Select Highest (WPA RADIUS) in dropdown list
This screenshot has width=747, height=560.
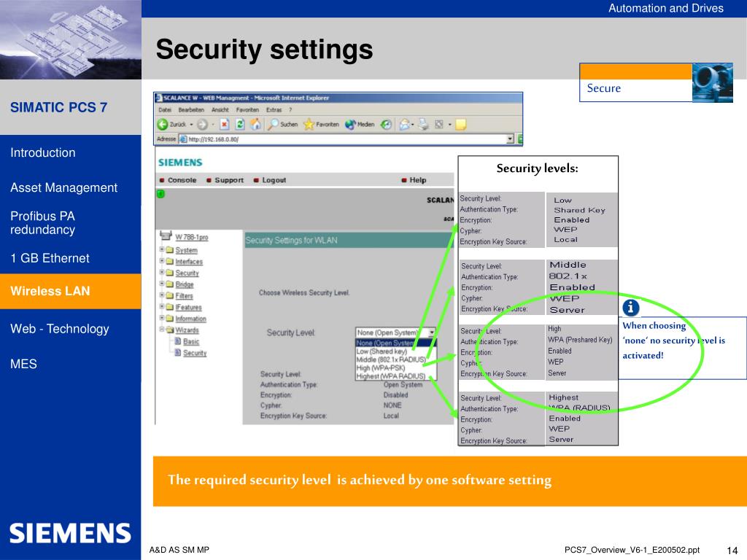[x=391, y=376]
